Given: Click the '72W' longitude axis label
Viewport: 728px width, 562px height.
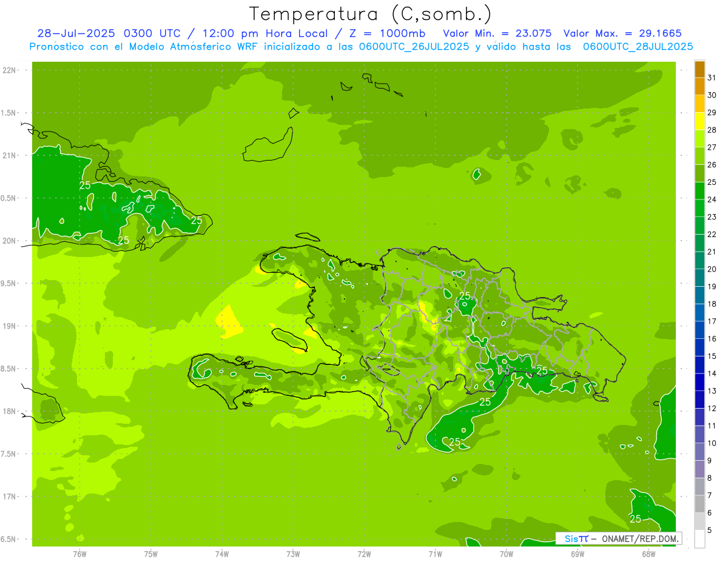Looking at the screenshot, I should (x=364, y=554).
